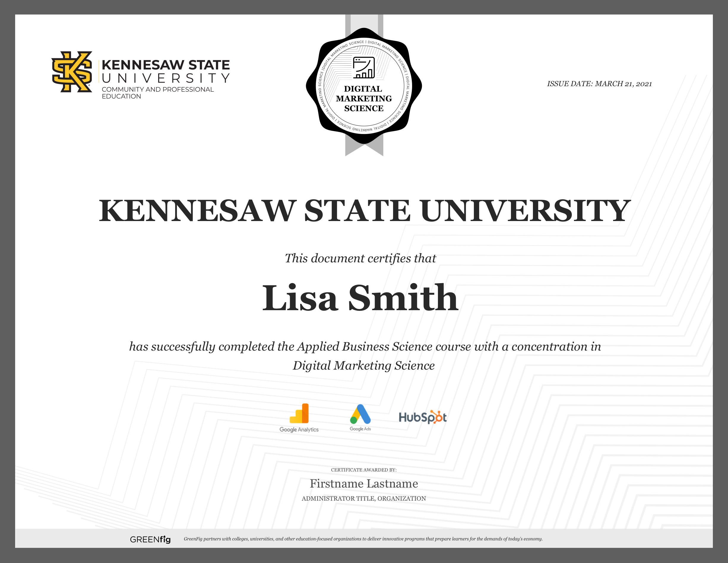Click the Firstname Lastname signature placeholder
This screenshot has height=563, width=728.
click(364, 484)
